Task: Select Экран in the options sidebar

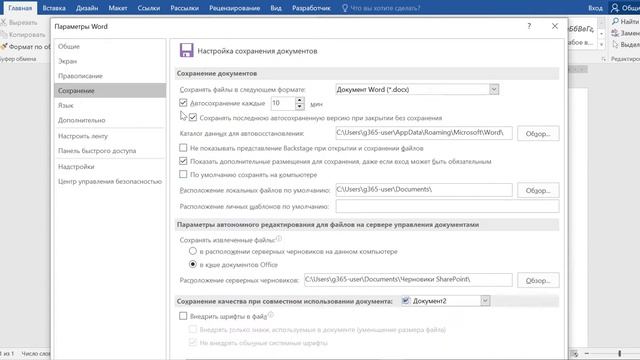Action: click(110, 61)
